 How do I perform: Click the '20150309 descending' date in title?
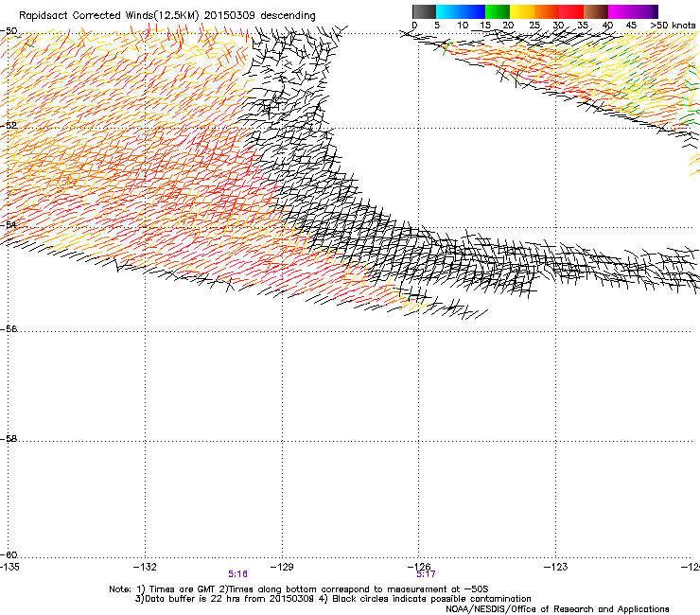(x=260, y=16)
